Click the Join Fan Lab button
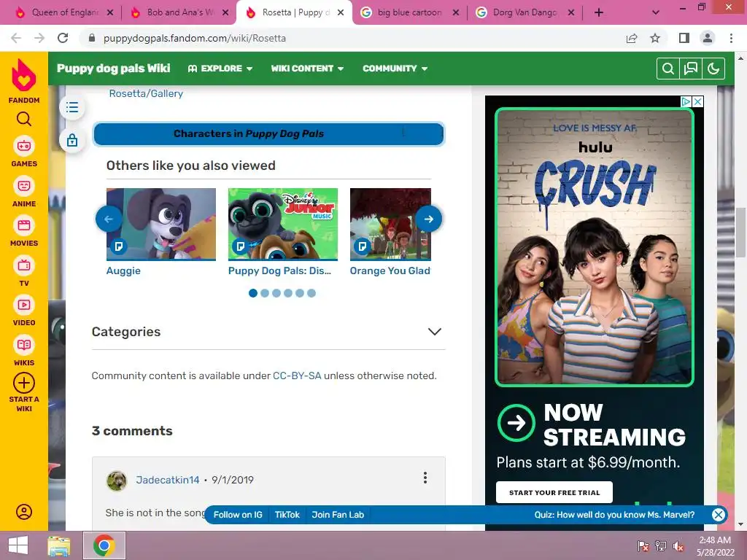747x560 pixels. click(x=338, y=515)
